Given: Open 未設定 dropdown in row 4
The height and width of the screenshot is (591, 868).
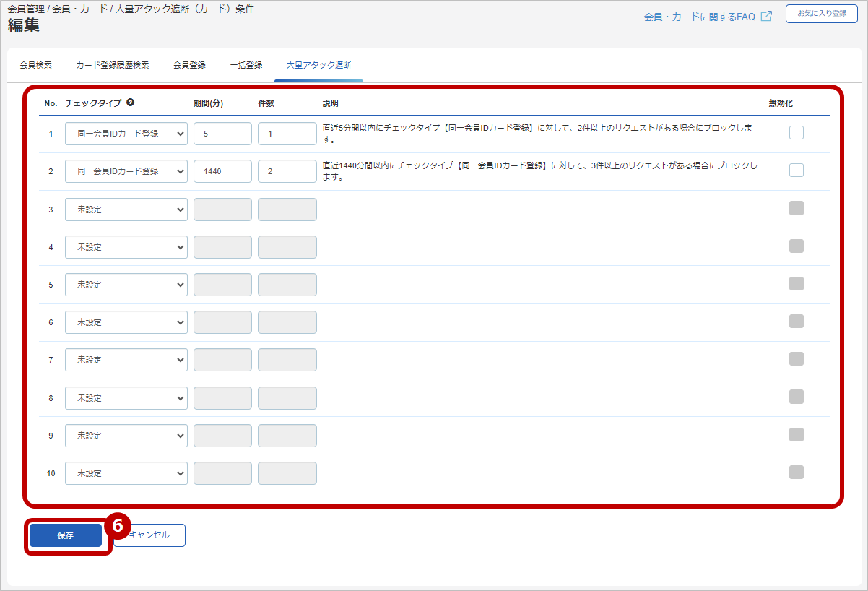Looking at the screenshot, I should click(x=126, y=247).
